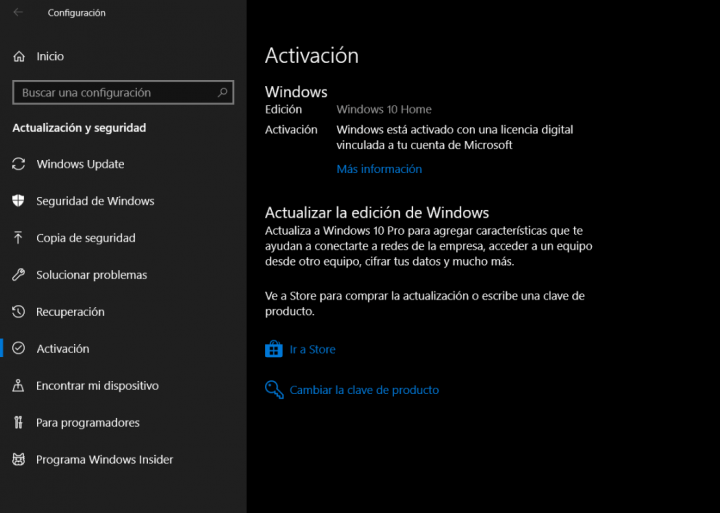This screenshot has height=513, width=720.
Task: Click the 'Windows 10 Home' edition value
Action: click(384, 109)
